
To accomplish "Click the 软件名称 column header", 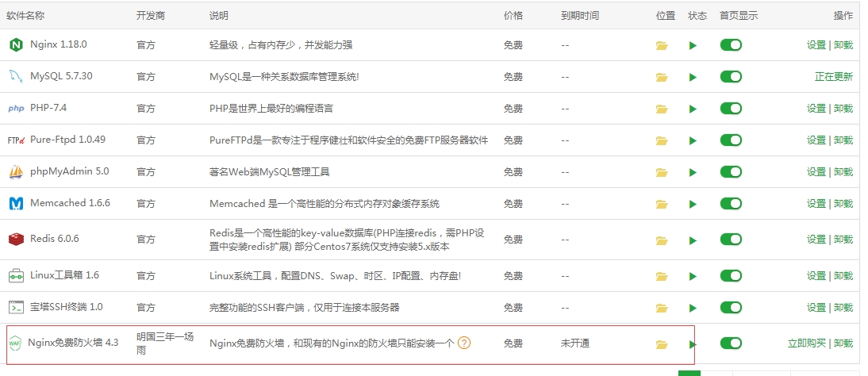I will (25, 16).
